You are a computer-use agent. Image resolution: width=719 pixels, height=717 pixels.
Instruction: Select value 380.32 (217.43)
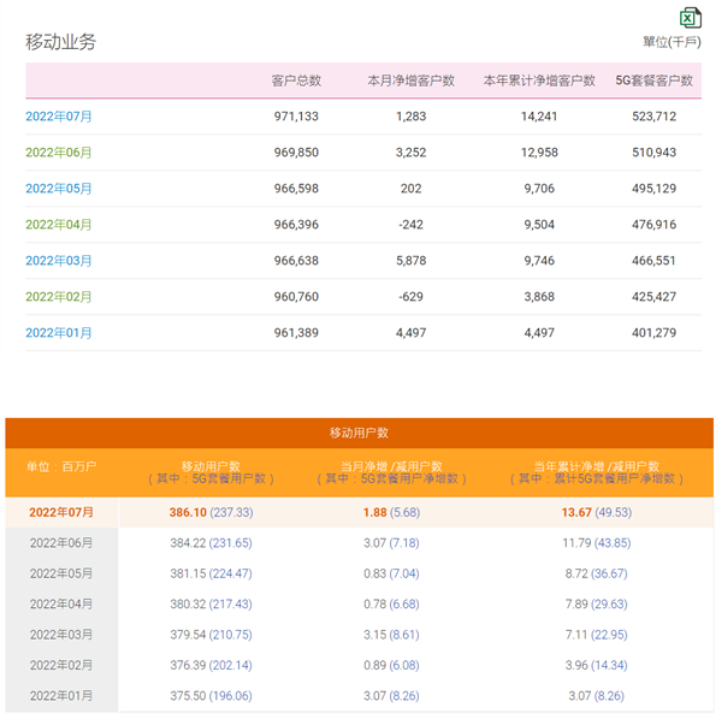pos(211,604)
